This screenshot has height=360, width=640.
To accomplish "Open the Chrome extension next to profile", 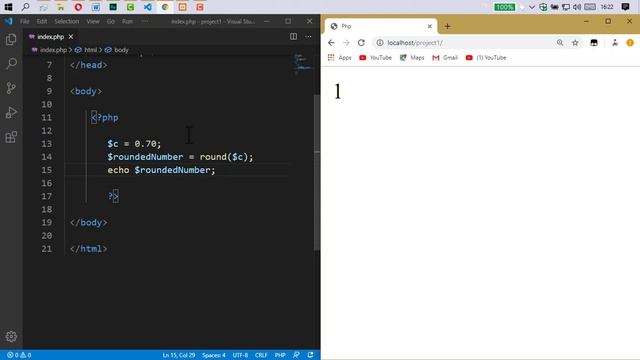I will (x=615, y=42).
